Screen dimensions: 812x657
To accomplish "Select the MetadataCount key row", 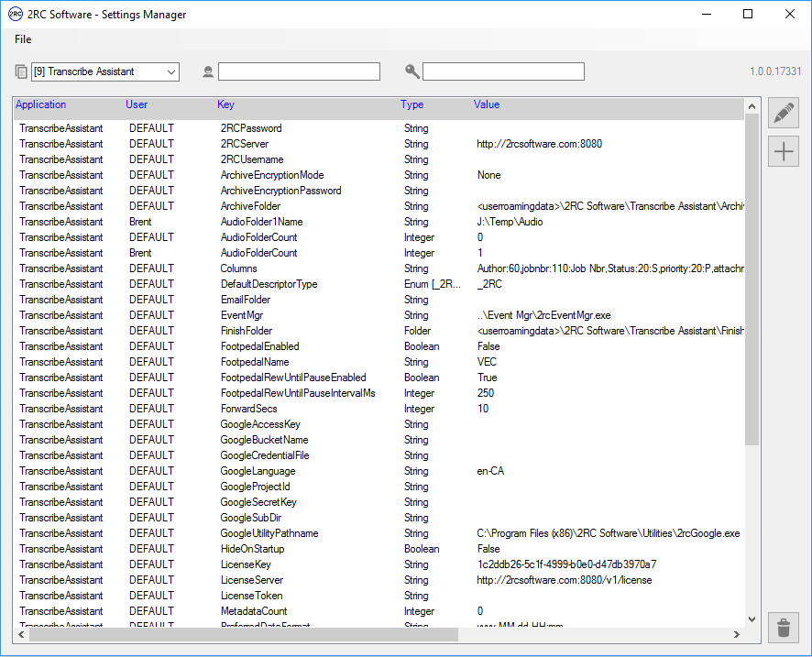I will coord(379,611).
